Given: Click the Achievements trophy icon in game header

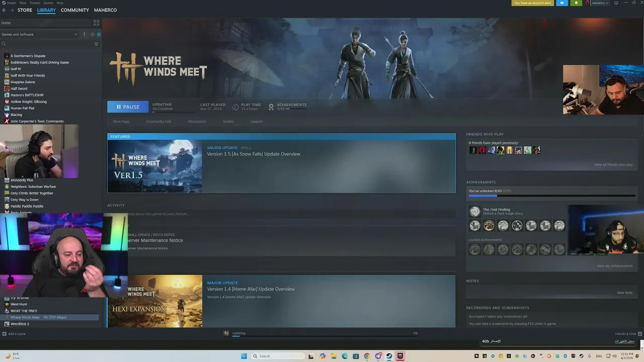Looking at the screenshot, I should [x=271, y=107].
